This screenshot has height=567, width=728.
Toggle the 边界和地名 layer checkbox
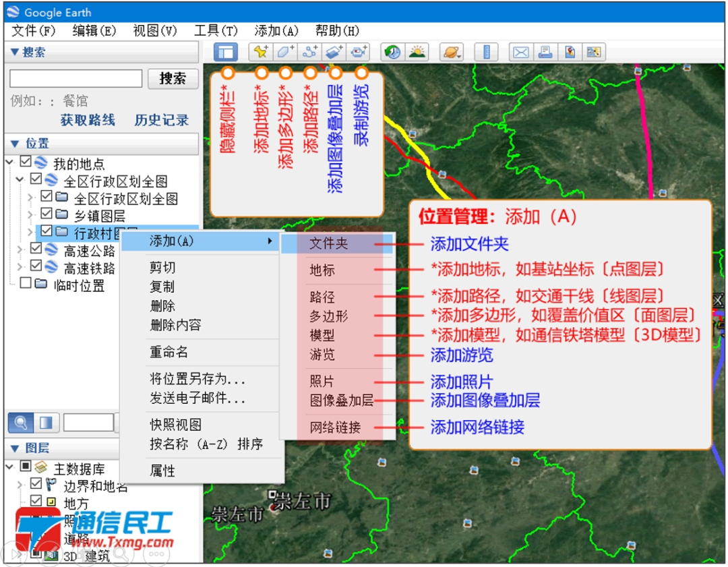[36, 483]
